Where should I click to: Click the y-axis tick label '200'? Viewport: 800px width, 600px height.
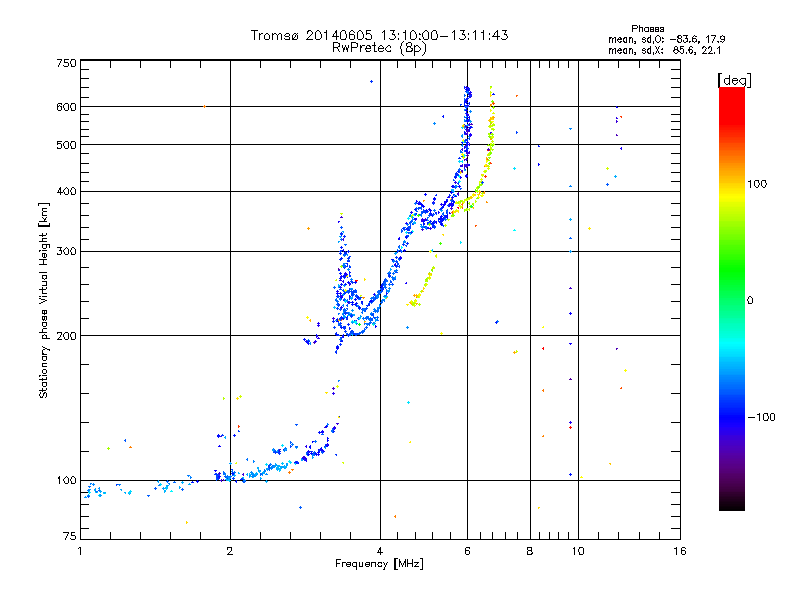point(66,336)
